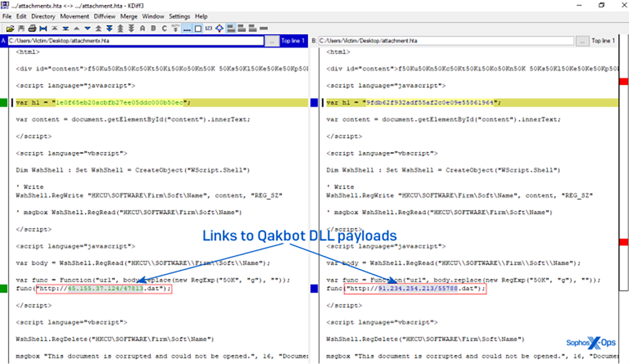This screenshot has width=629, height=364.
Task: Browse for file A with '...' button
Action: [x=272, y=40]
